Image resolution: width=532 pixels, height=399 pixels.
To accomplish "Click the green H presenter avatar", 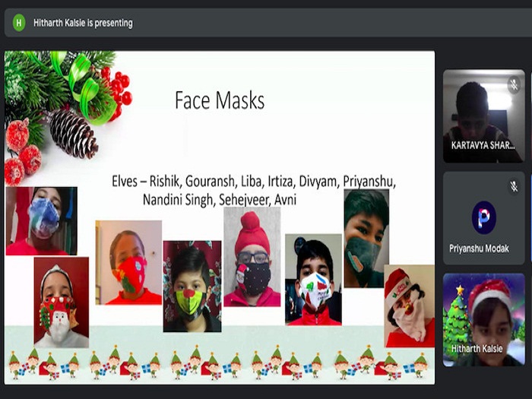I will point(19,23).
